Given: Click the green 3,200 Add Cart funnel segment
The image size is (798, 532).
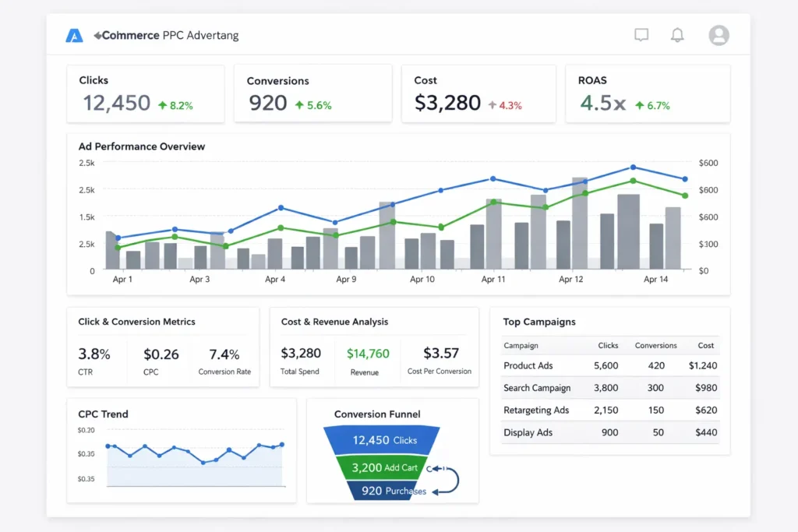Looking at the screenshot, I should (384, 467).
